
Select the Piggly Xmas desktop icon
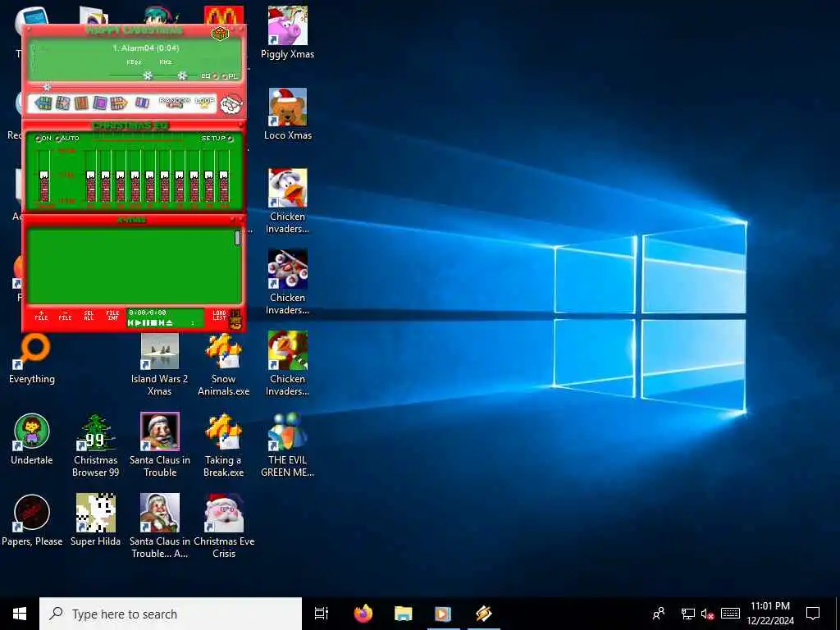click(x=288, y=32)
